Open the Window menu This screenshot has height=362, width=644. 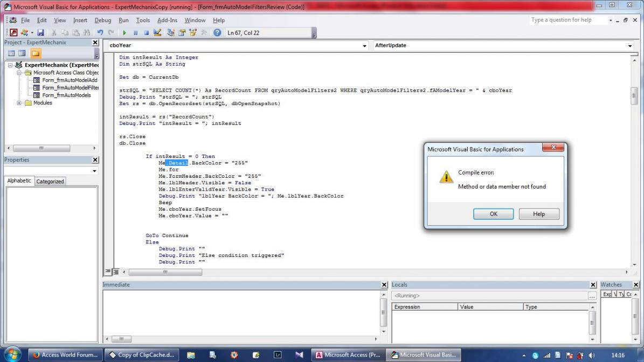(195, 20)
